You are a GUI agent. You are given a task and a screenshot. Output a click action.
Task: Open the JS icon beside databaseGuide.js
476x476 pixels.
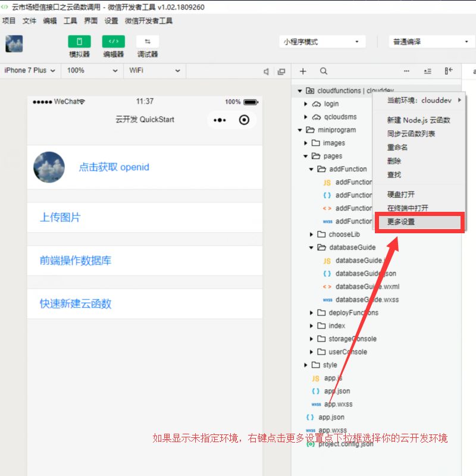coord(327,261)
